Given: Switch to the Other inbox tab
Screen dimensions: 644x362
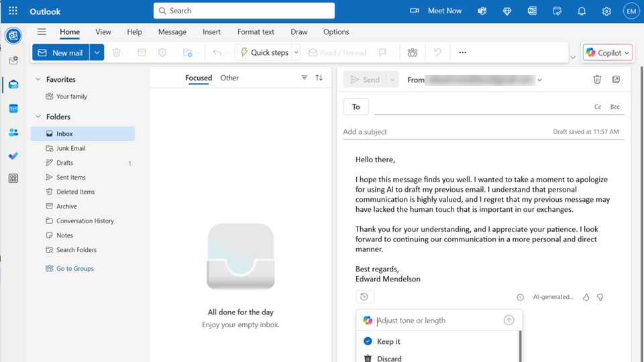Looking at the screenshot, I should [229, 78].
